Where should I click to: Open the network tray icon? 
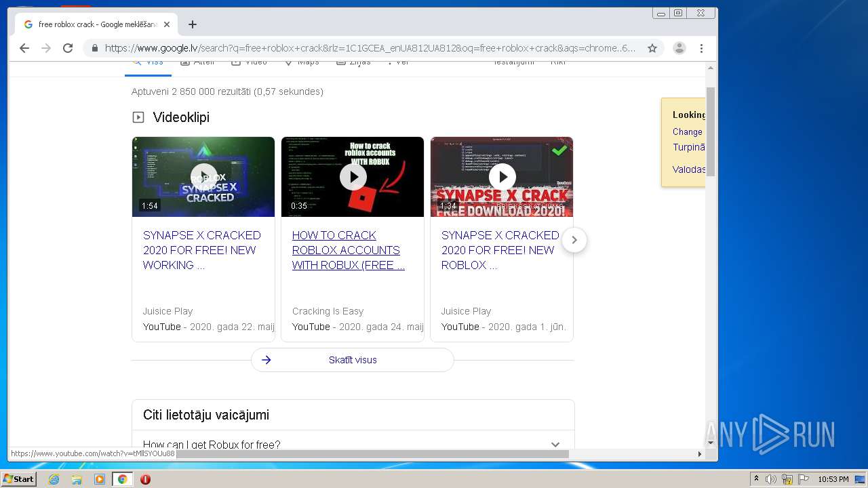(x=787, y=479)
